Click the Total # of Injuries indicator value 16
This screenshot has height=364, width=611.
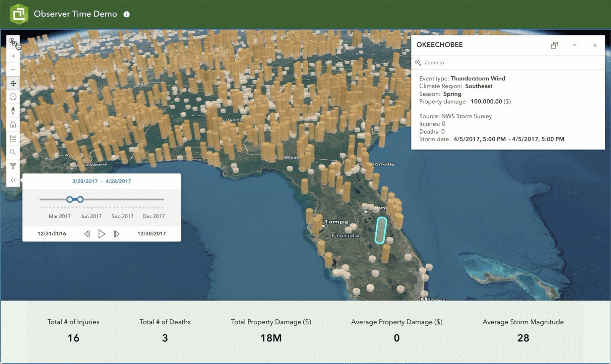click(x=73, y=338)
